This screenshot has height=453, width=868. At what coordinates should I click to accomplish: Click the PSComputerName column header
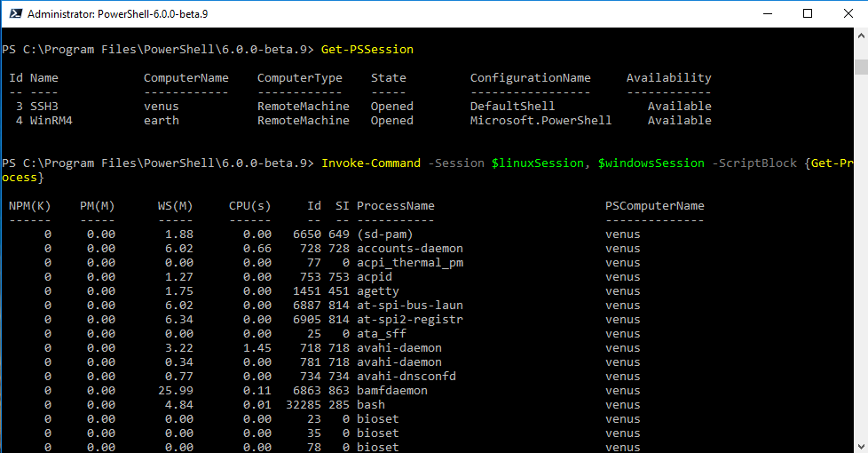[x=654, y=206]
